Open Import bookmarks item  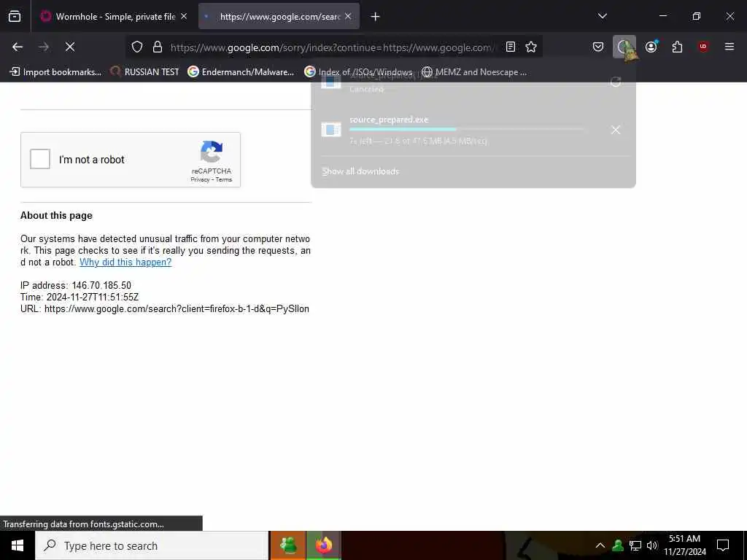pos(55,72)
